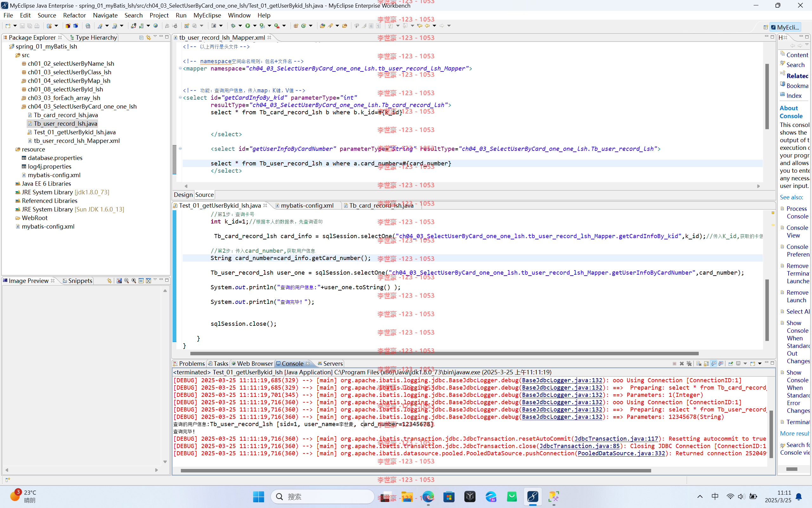Click Process Console help link
This screenshot has width=812, height=508.
pos(797,212)
